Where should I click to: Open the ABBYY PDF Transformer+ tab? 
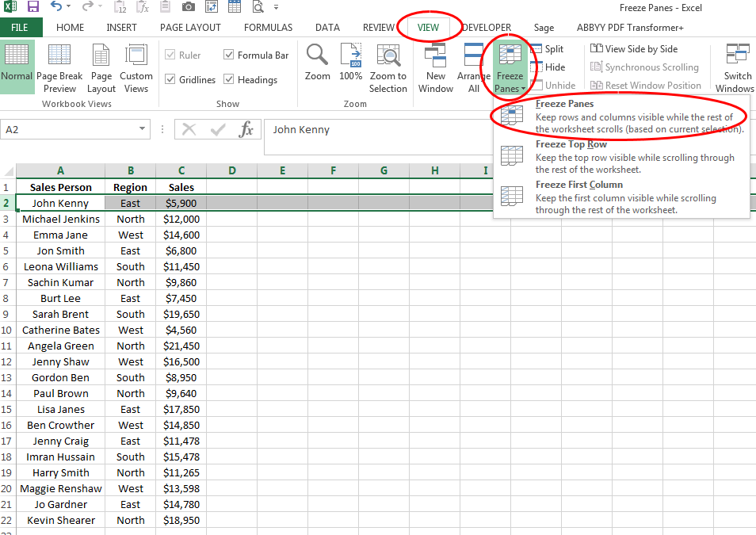(x=630, y=28)
